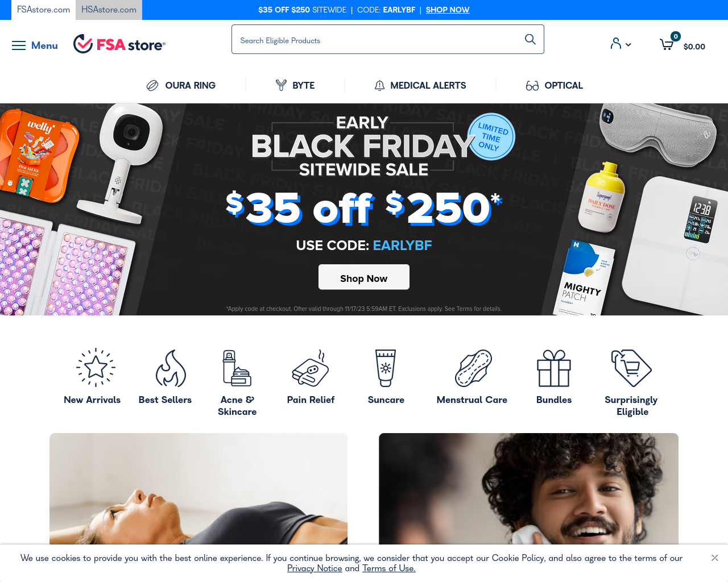Open the Privacy Notice link

coord(315,568)
